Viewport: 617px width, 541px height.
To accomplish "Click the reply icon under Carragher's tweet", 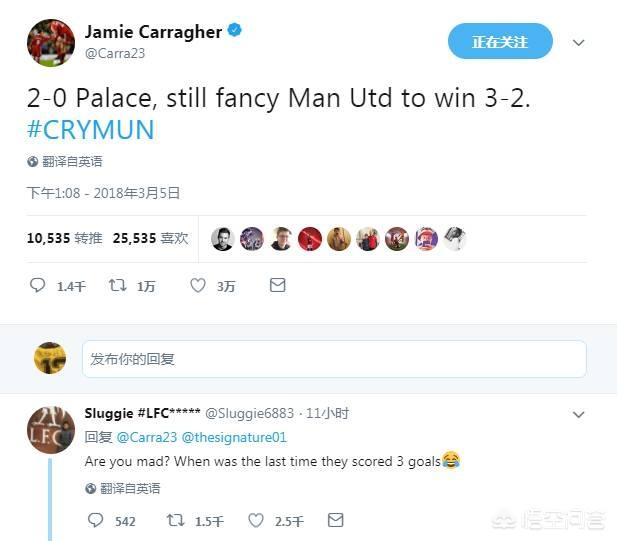I will [x=38, y=285].
